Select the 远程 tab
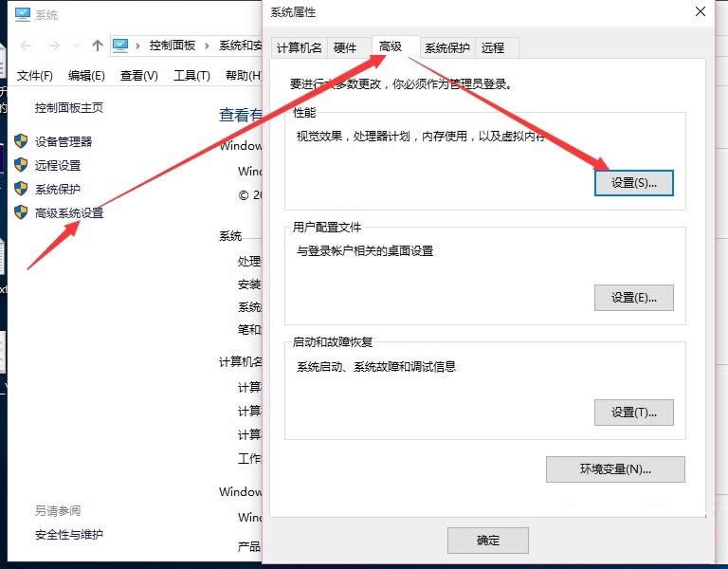Viewport: 728px width, 569px height. click(x=492, y=47)
